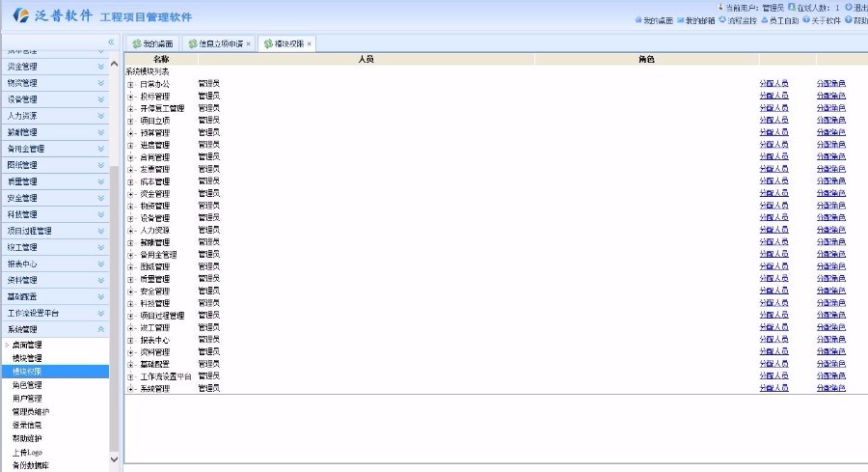Select highlighted 模块权限 sidebar item
Viewport: 868px width, 472px height.
coord(55,372)
